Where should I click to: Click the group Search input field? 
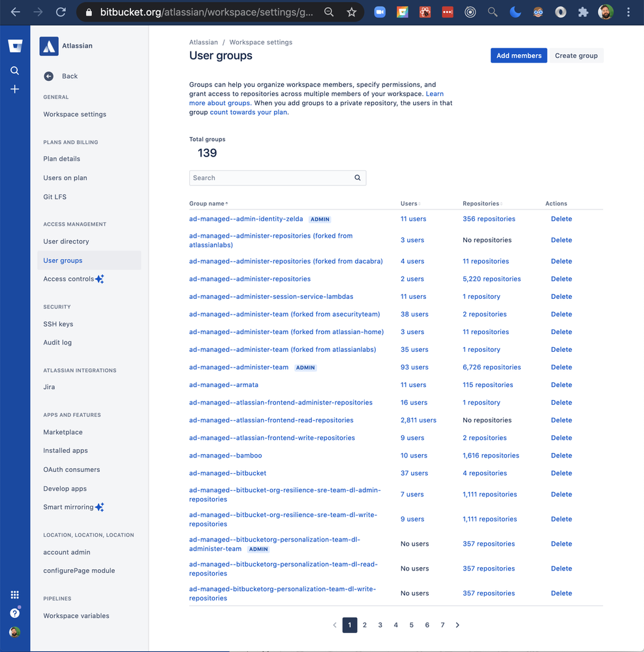(x=278, y=178)
